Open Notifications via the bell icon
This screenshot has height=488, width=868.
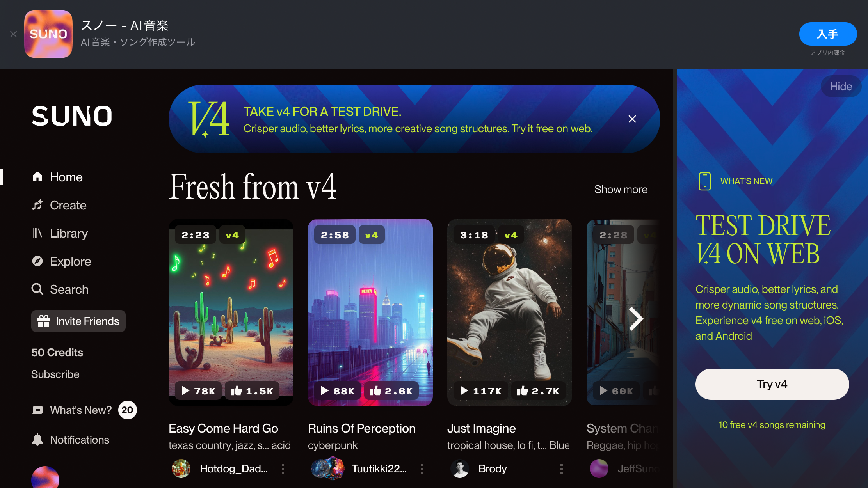tap(37, 440)
